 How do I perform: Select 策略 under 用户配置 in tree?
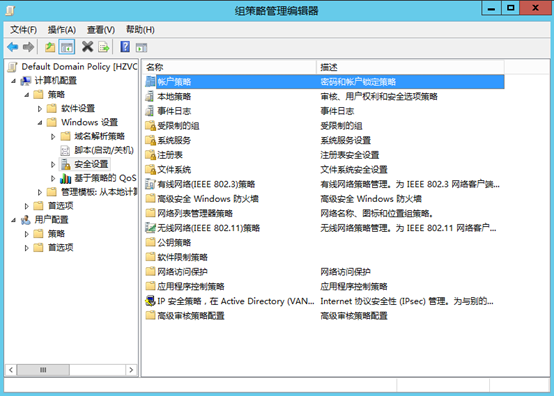click(x=56, y=234)
